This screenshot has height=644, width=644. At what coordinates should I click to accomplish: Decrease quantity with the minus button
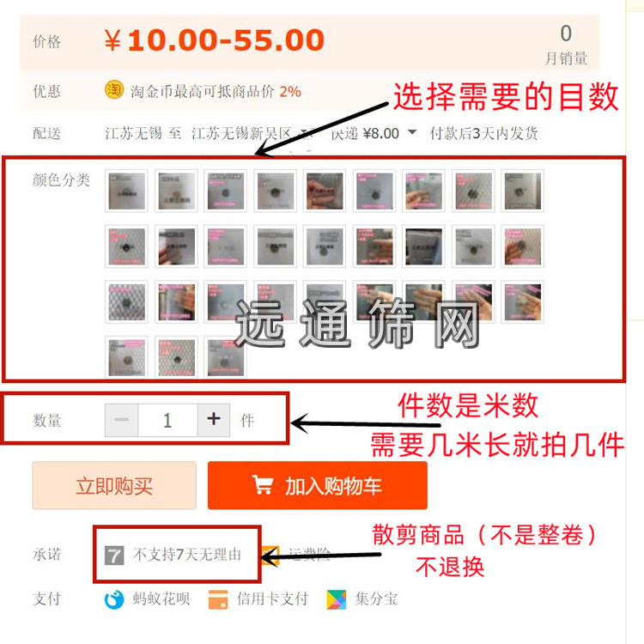122,420
